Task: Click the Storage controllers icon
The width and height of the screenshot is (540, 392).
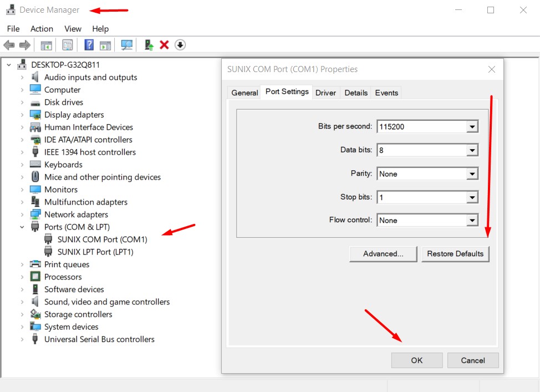Action: click(35, 314)
